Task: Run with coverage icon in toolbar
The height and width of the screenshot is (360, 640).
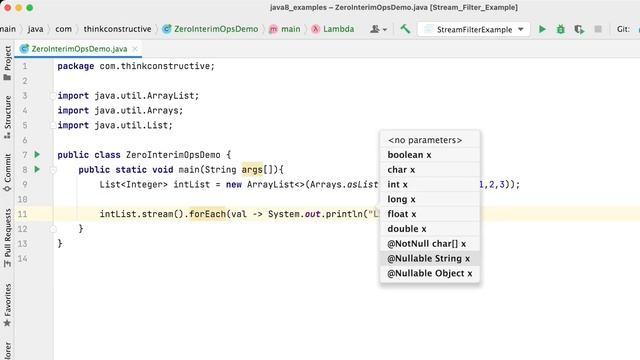Action: pyautogui.click(x=579, y=29)
